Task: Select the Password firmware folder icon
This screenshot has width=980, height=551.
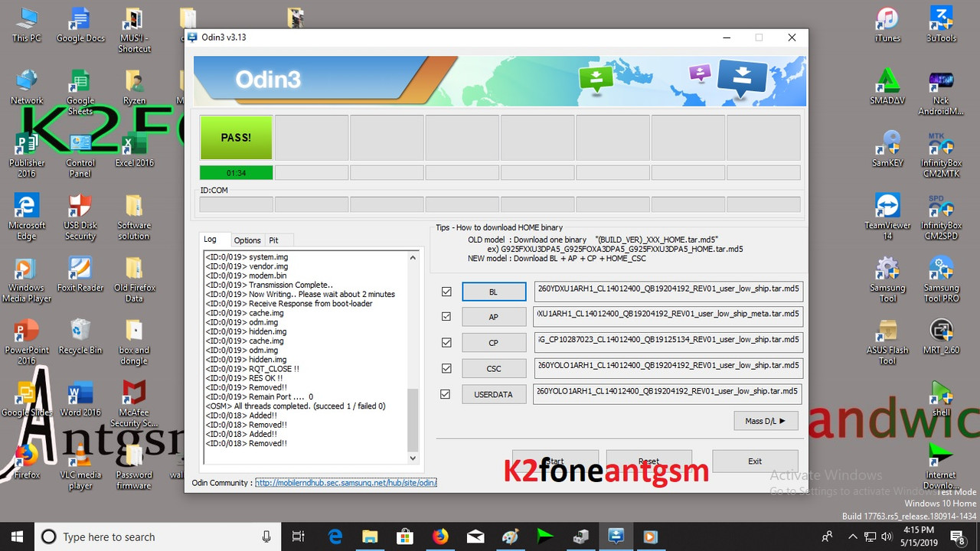Action: click(134, 467)
